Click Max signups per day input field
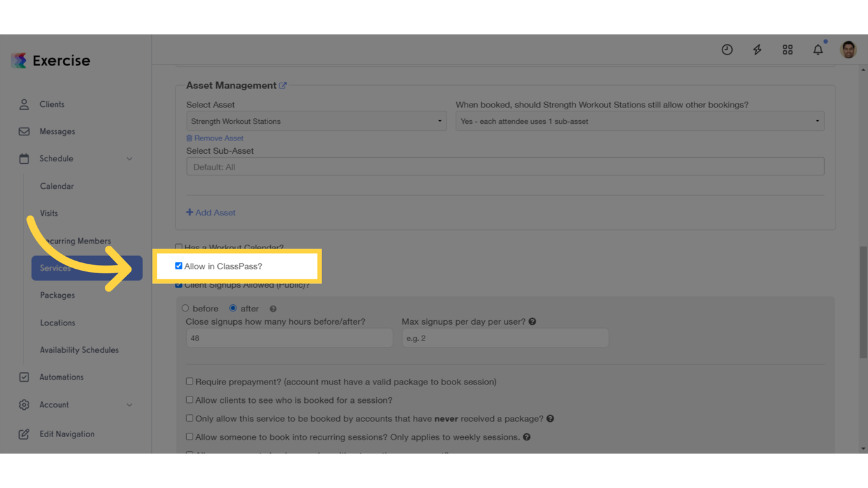 (x=505, y=338)
